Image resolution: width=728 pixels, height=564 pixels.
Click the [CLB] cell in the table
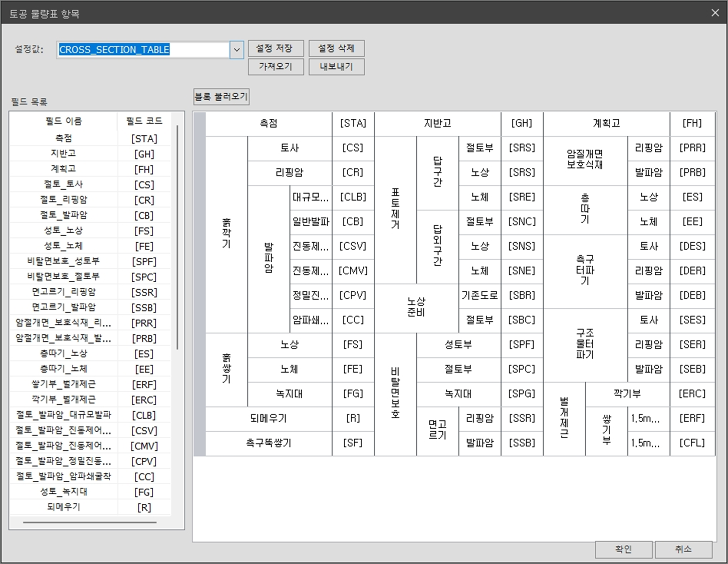pos(353,198)
